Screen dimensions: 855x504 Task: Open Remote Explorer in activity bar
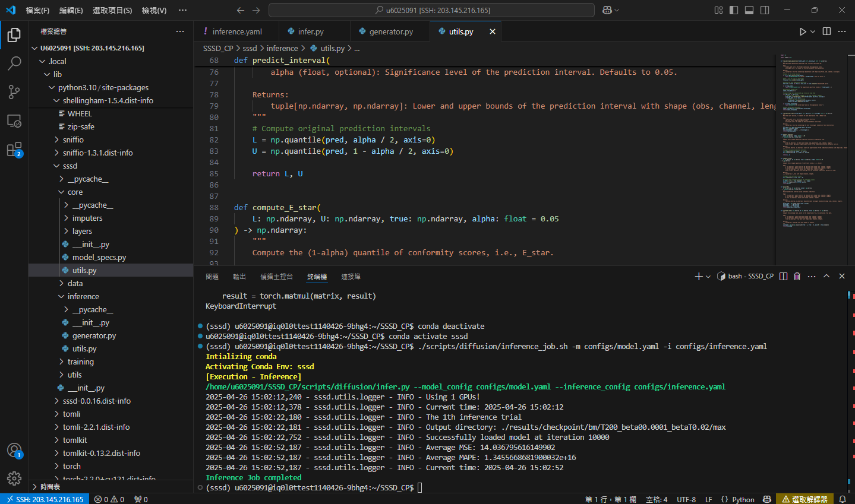(14, 121)
